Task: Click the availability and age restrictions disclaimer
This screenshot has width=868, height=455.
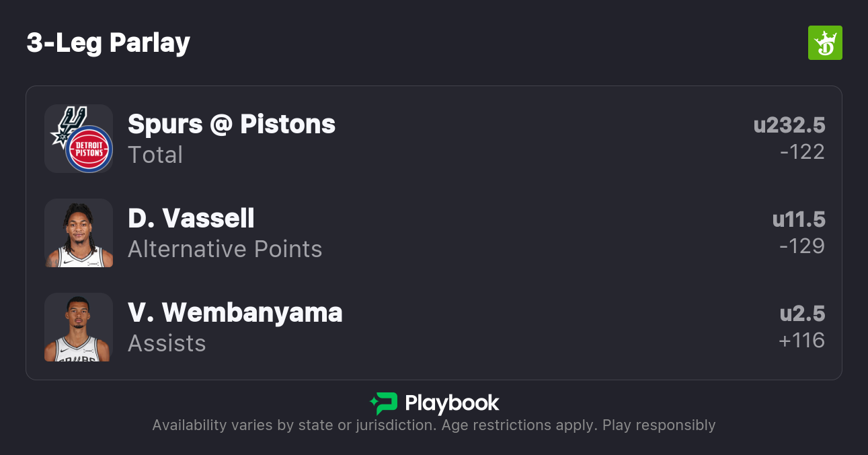Action: 434,425
